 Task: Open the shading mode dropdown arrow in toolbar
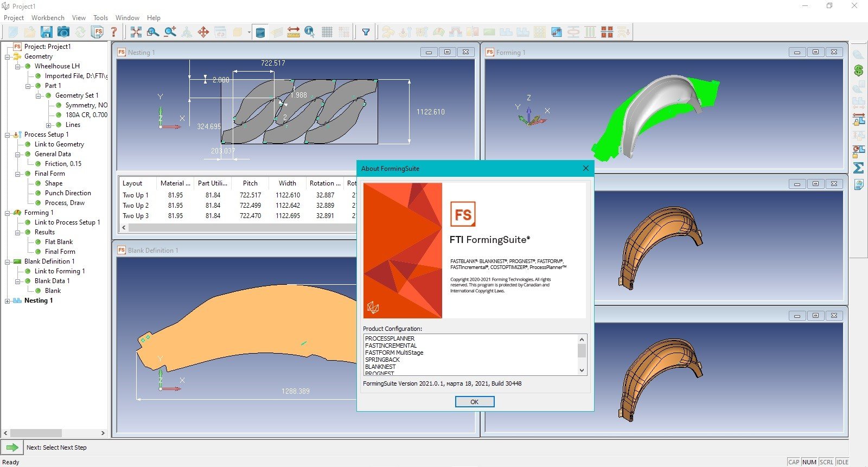click(x=249, y=32)
